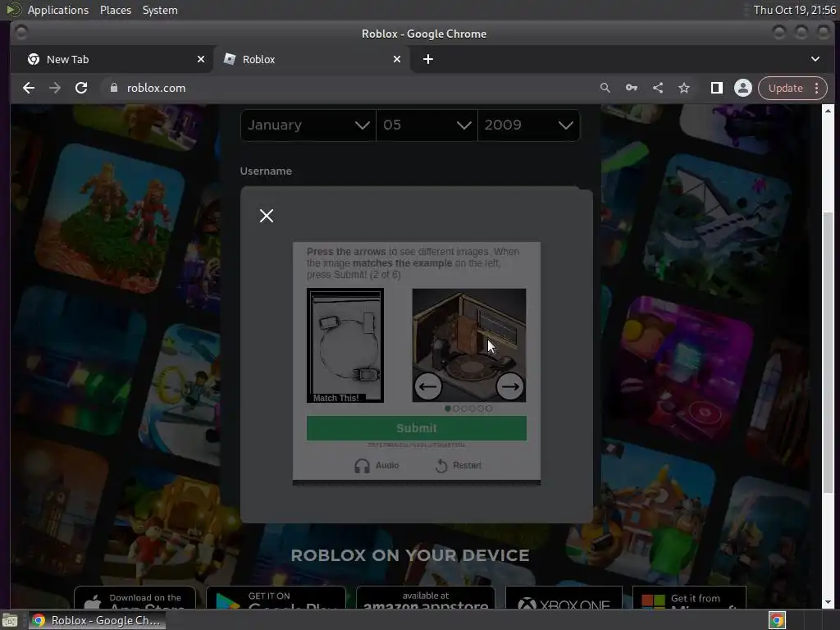Go back to the previous page in Chrome
This screenshot has height=630, width=840.
coord(29,88)
